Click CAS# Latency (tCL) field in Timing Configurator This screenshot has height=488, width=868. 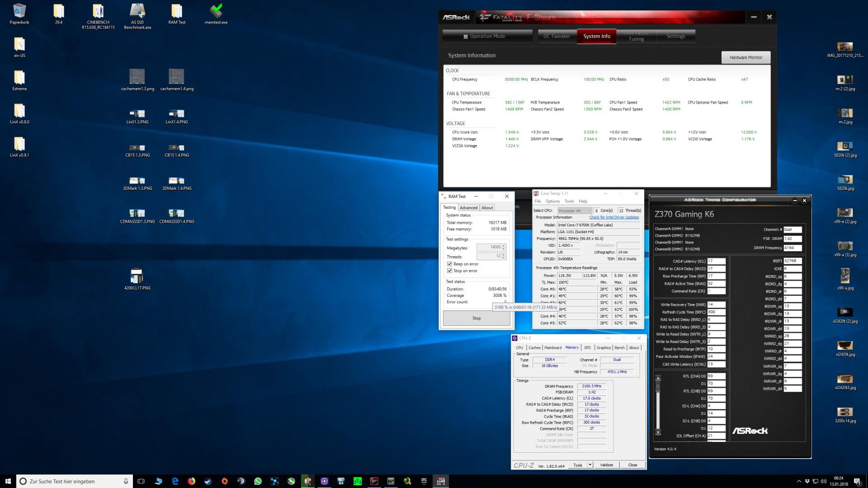(716, 261)
